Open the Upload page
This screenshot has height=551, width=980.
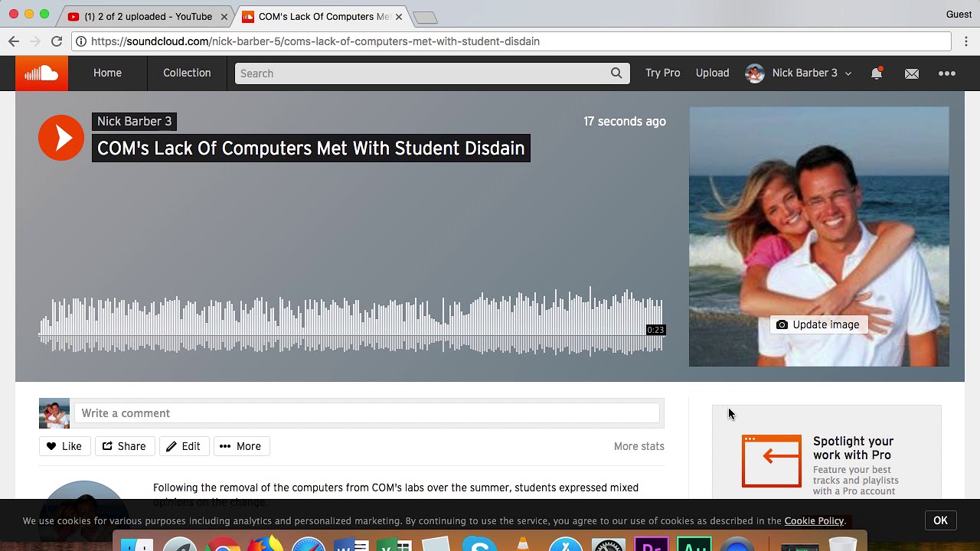click(x=712, y=73)
